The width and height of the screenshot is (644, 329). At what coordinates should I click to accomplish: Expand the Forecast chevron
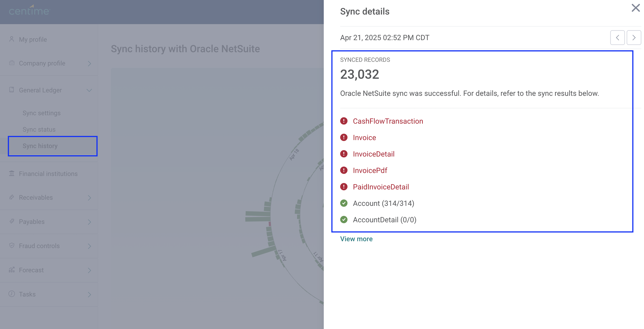(89, 270)
